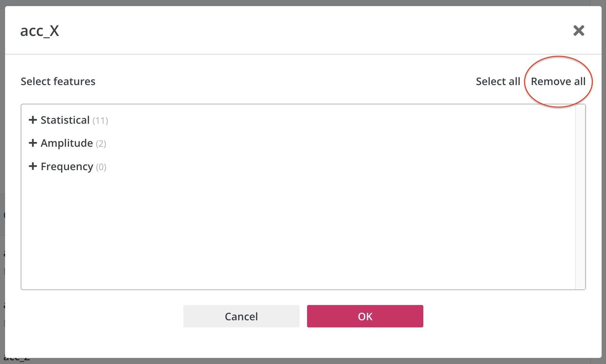
Task: Click the Remove all link
Action: [x=558, y=81]
